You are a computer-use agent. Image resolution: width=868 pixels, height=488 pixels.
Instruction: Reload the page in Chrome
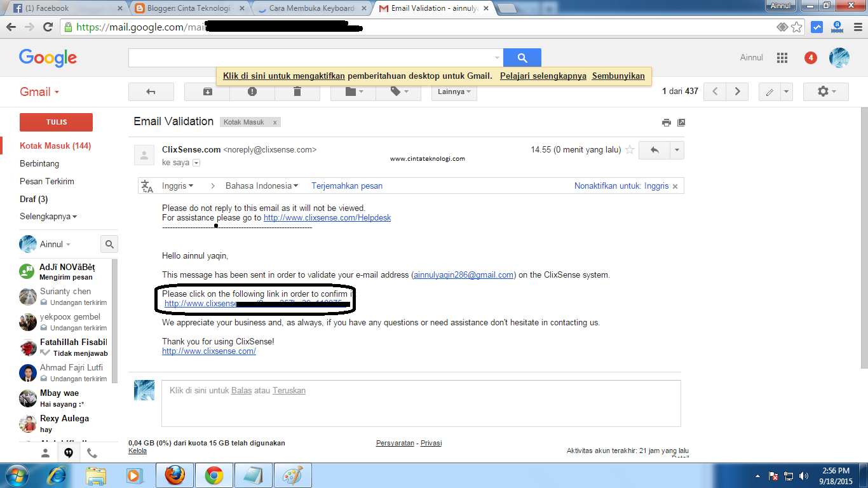(48, 27)
